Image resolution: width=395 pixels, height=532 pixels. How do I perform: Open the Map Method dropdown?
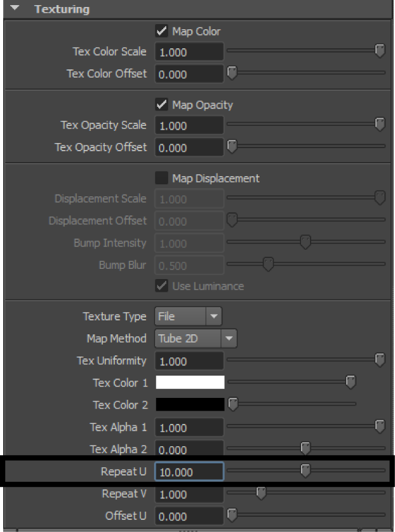click(196, 338)
